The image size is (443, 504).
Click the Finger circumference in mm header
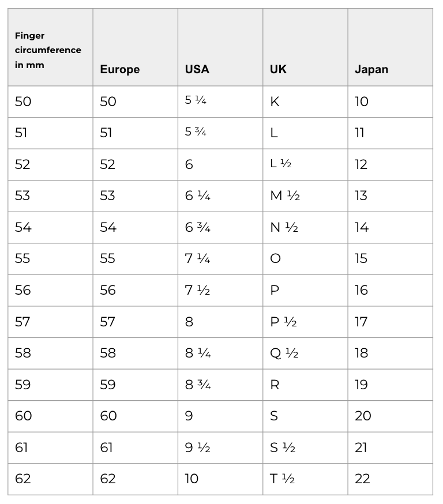pos(48,50)
